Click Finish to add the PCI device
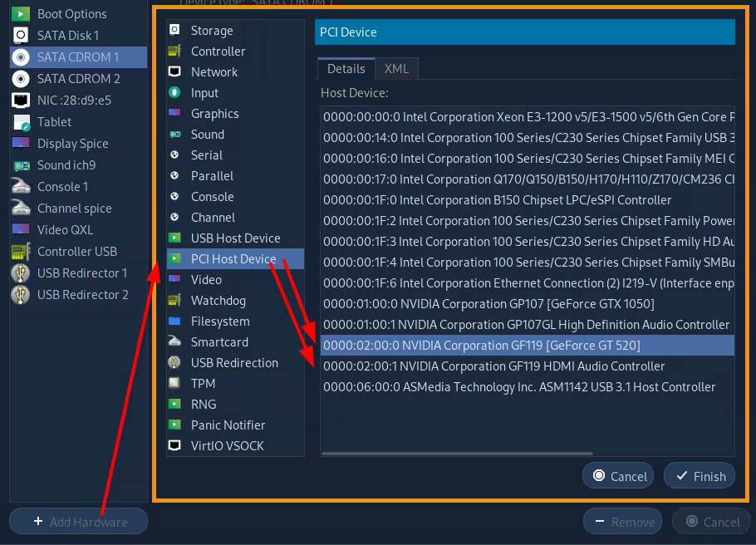The image size is (756, 545). [700, 476]
